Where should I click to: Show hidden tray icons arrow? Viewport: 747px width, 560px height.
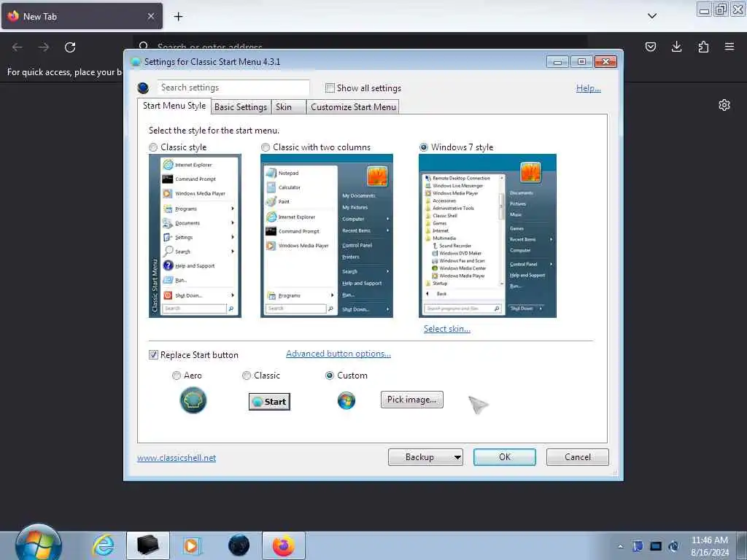[620, 546]
